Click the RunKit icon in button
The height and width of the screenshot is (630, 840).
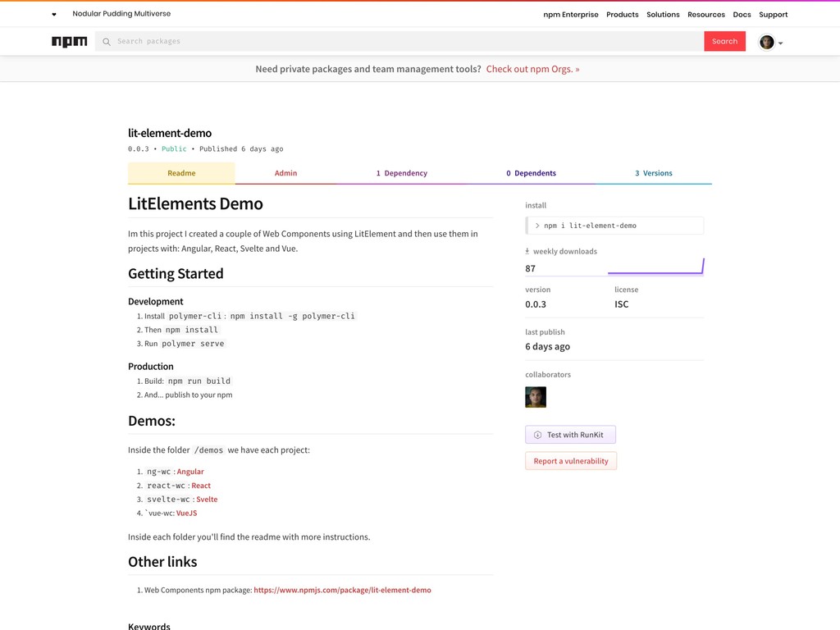pyautogui.click(x=538, y=435)
